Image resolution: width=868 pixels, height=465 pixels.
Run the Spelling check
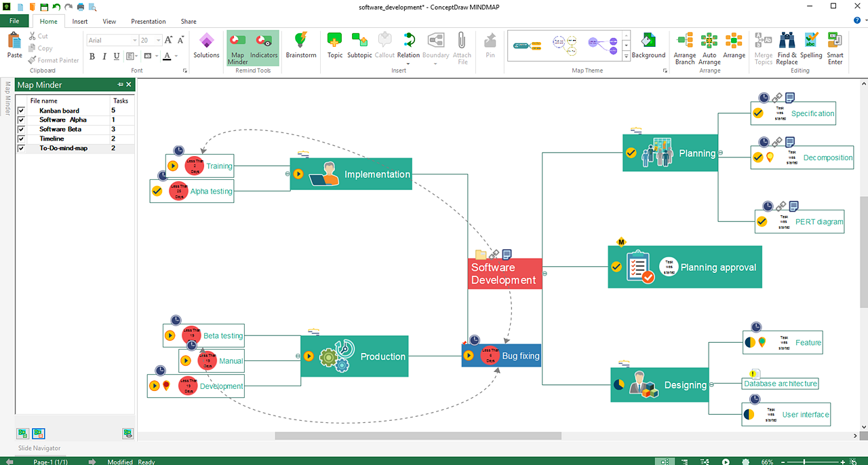coord(811,45)
